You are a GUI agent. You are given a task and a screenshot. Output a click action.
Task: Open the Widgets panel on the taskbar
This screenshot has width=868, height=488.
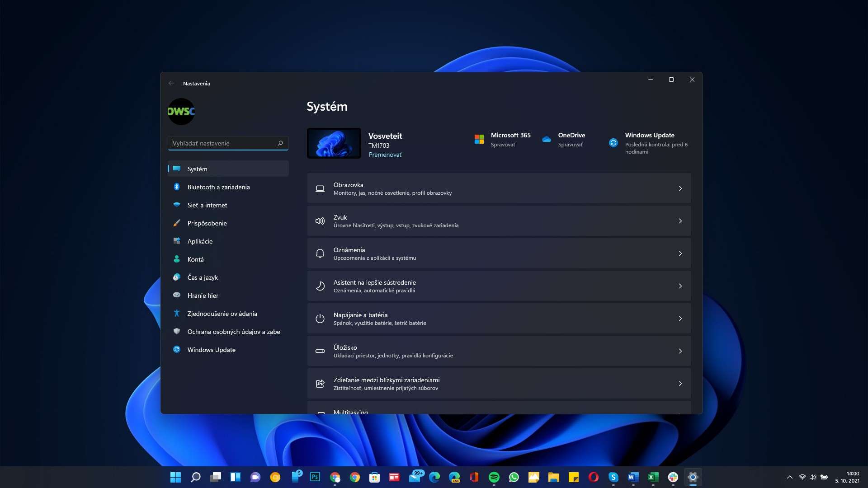pos(235,477)
